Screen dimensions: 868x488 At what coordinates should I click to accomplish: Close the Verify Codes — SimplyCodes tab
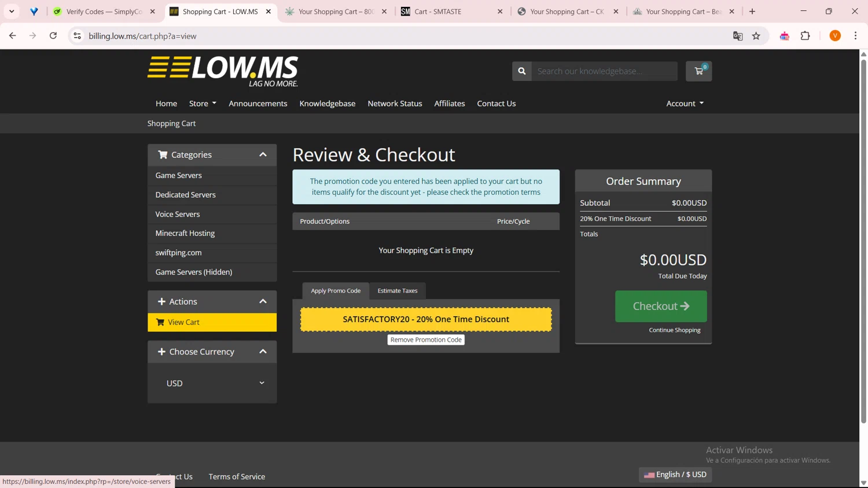153,12
